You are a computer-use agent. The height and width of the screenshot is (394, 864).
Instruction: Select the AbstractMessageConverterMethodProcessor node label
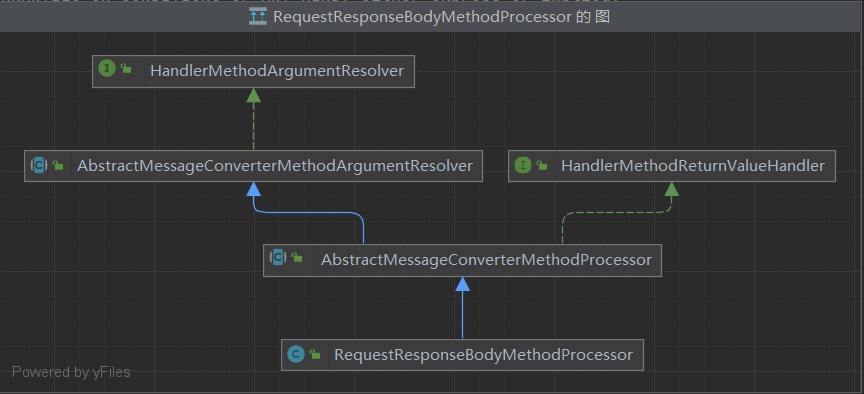click(487, 260)
